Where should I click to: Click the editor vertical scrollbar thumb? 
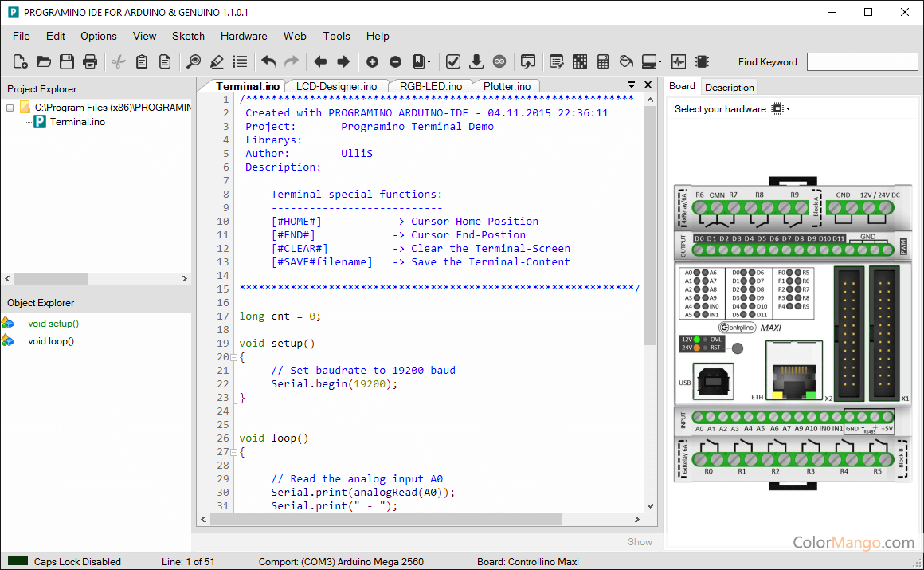click(650, 226)
